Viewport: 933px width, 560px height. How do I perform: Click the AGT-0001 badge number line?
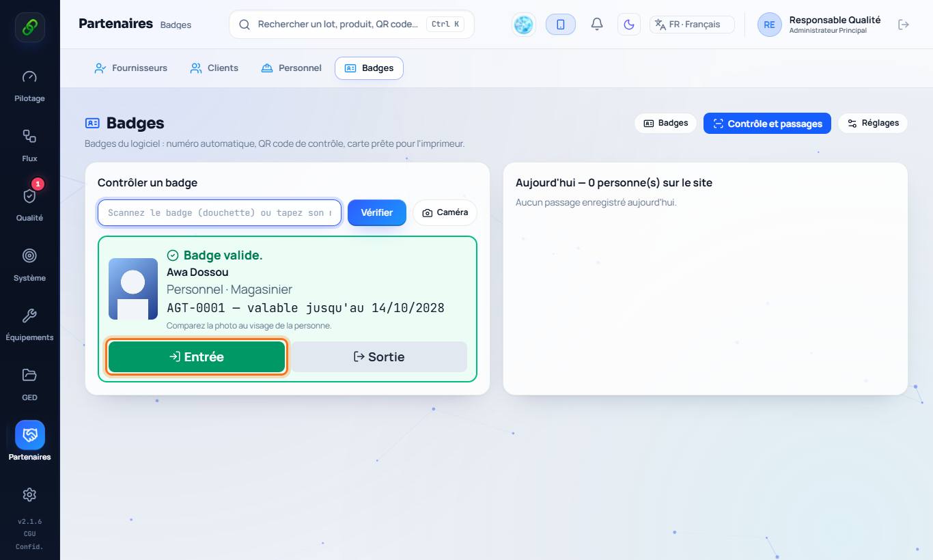tap(305, 308)
